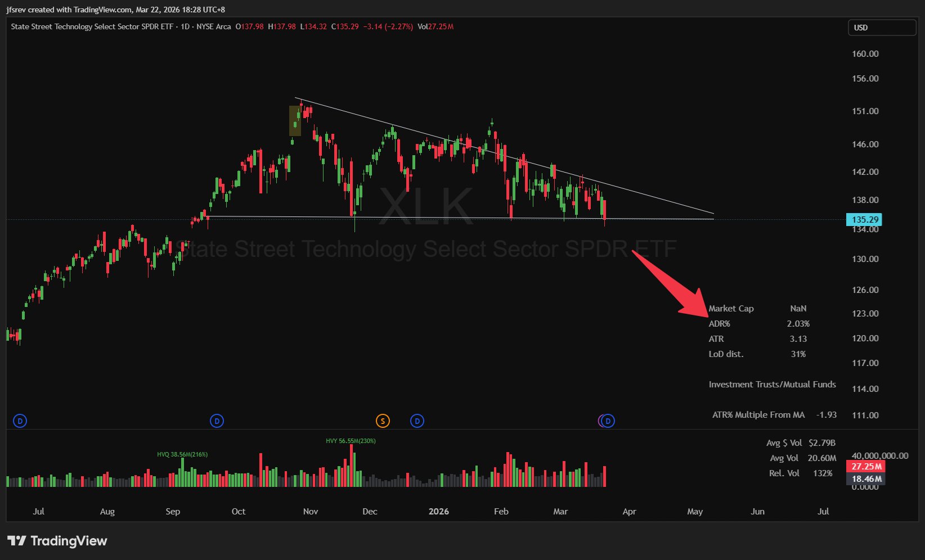Click the Dec label on time axis
This screenshot has width=925, height=560.
[370, 512]
